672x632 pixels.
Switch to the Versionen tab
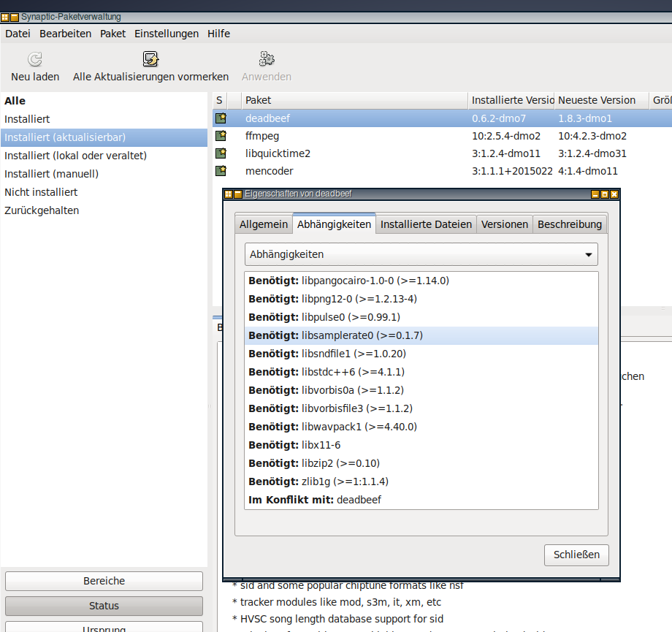coord(504,224)
